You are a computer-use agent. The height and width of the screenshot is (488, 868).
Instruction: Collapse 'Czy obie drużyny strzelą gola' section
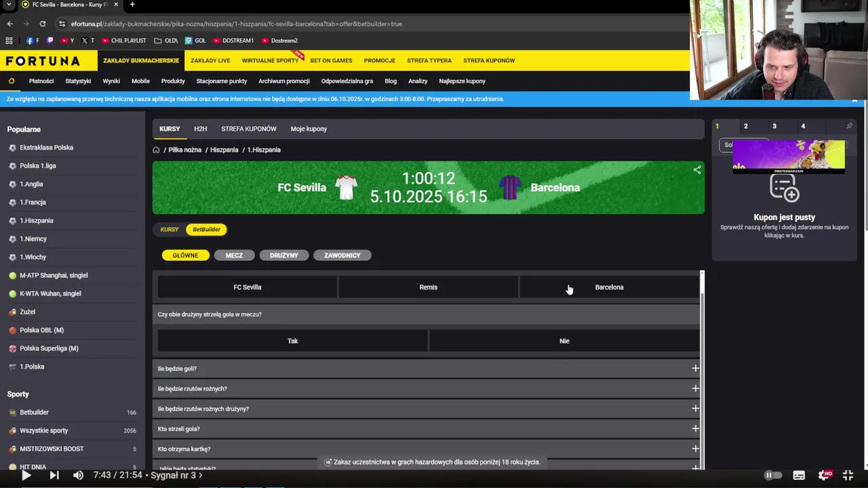(x=427, y=314)
